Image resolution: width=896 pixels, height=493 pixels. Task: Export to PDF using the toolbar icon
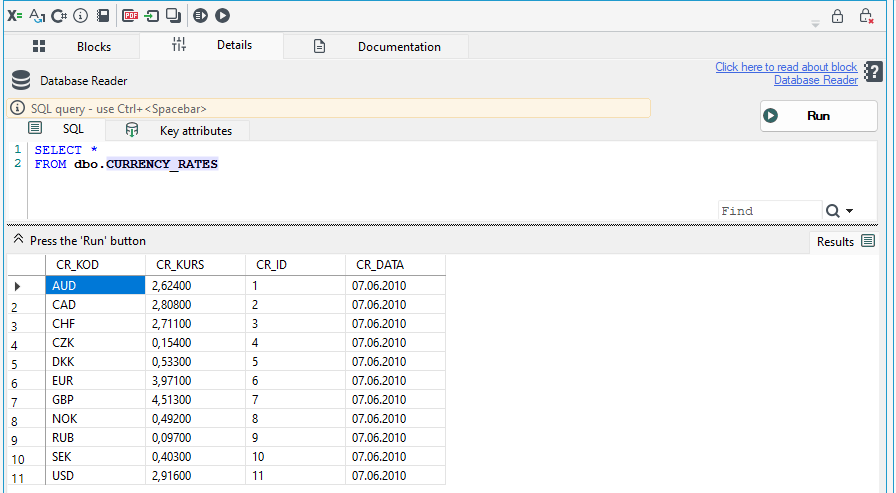[x=130, y=16]
